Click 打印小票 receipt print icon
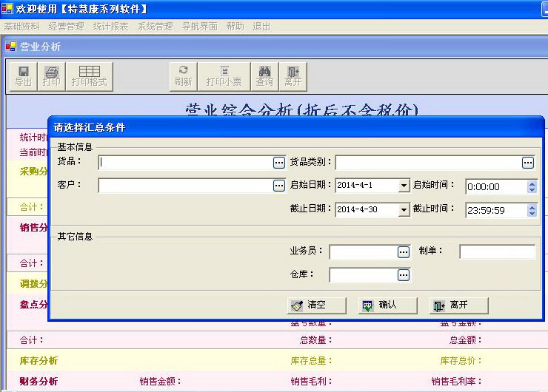 [x=224, y=76]
